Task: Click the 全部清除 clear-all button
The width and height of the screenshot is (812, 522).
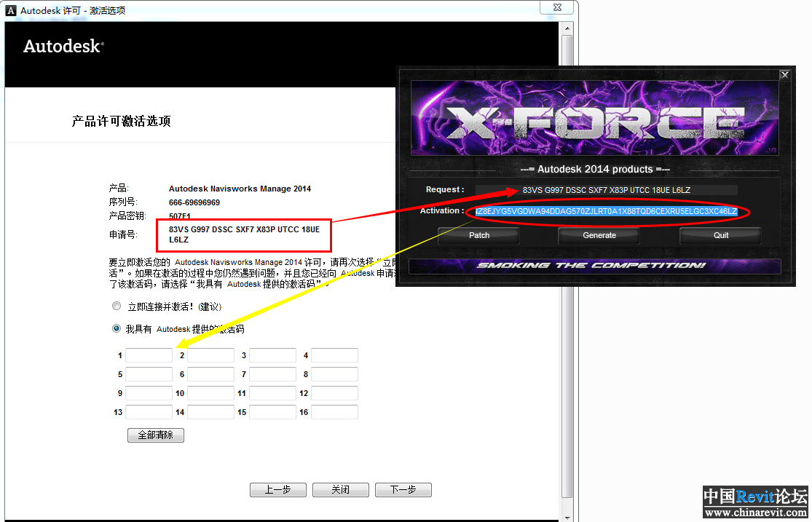Action: (x=155, y=435)
